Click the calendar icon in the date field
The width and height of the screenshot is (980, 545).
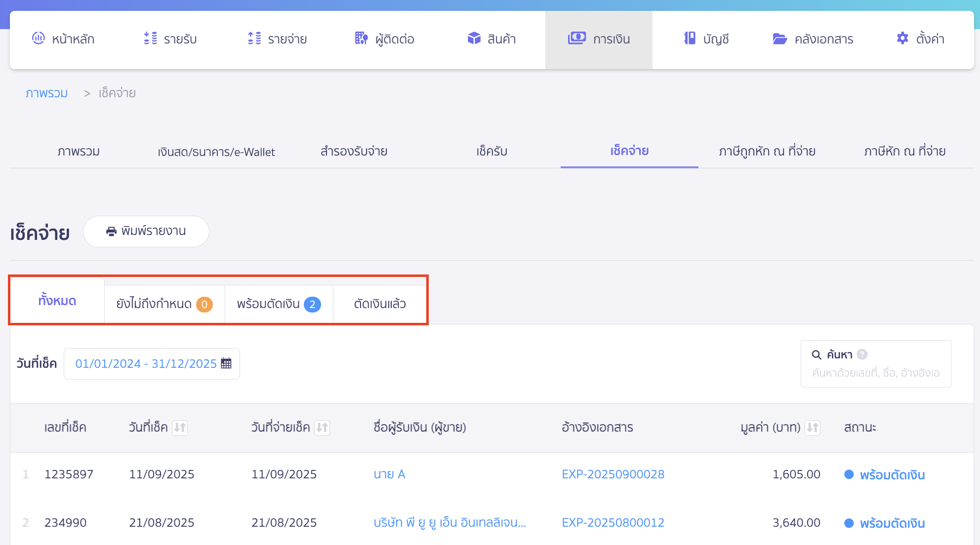point(227,363)
